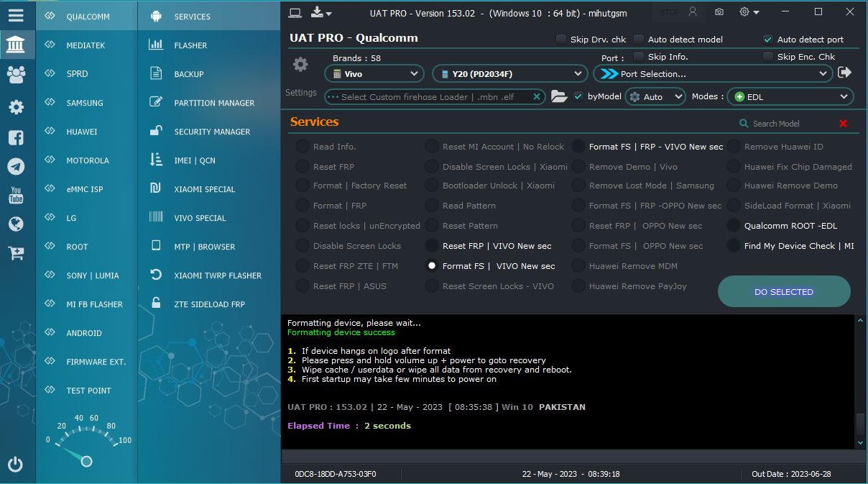Image resolution: width=868 pixels, height=484 pixels.
Task: Enable the Skip Drv. chk checkbox
Action: pyautogui.click(x=561, y=40)
